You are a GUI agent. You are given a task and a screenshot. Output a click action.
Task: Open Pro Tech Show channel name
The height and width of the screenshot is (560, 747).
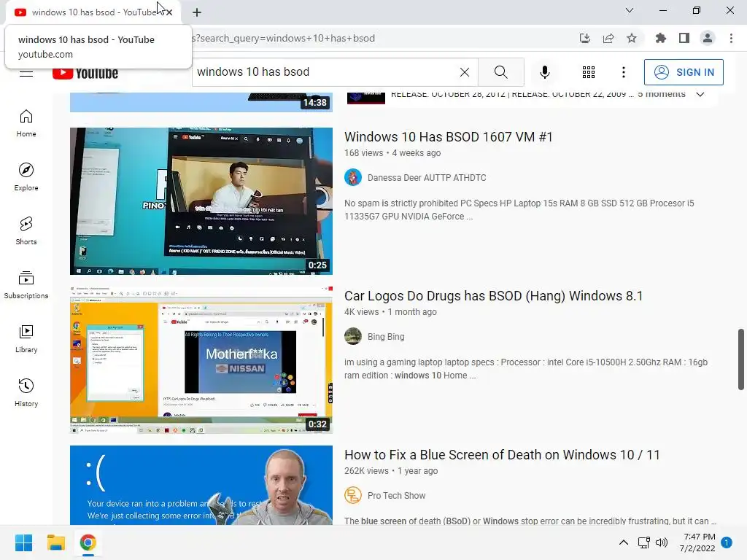pyautogui.click(x=396, y=496)
